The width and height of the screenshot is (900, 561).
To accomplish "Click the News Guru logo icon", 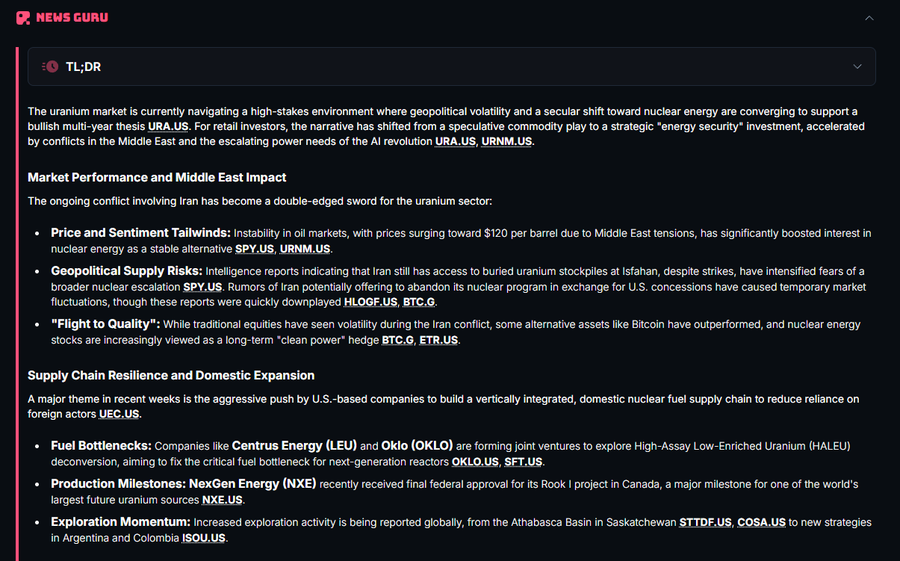I will point(23,18).
